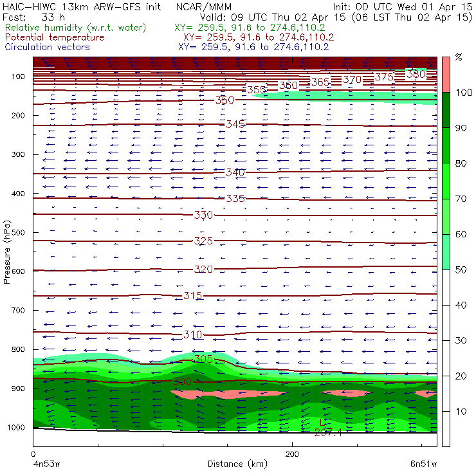Click the '70' color bar label
The width and height of the screenshot is (476, 476).
[461, 199]
